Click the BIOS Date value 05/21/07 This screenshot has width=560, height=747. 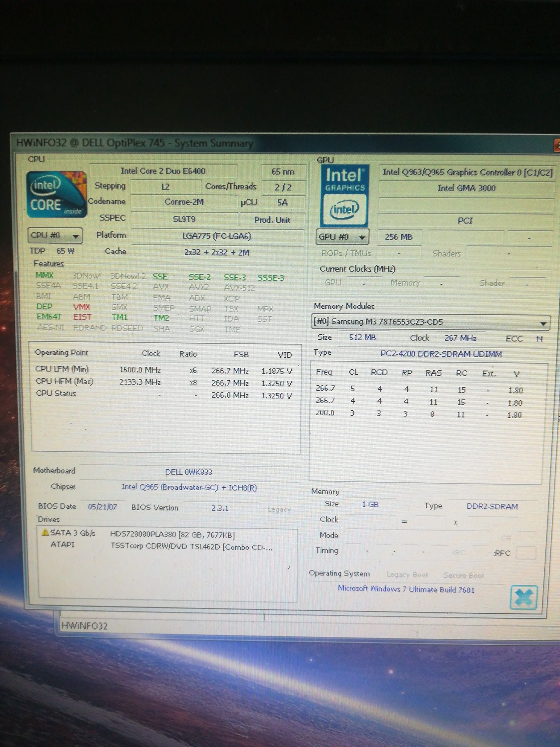pyautogui.click(x=102, y=507)
